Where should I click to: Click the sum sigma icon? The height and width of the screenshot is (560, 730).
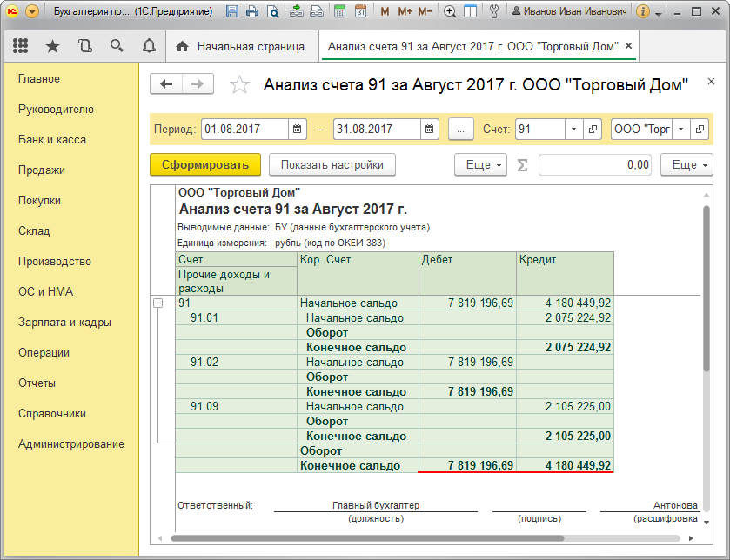point(522,164)
